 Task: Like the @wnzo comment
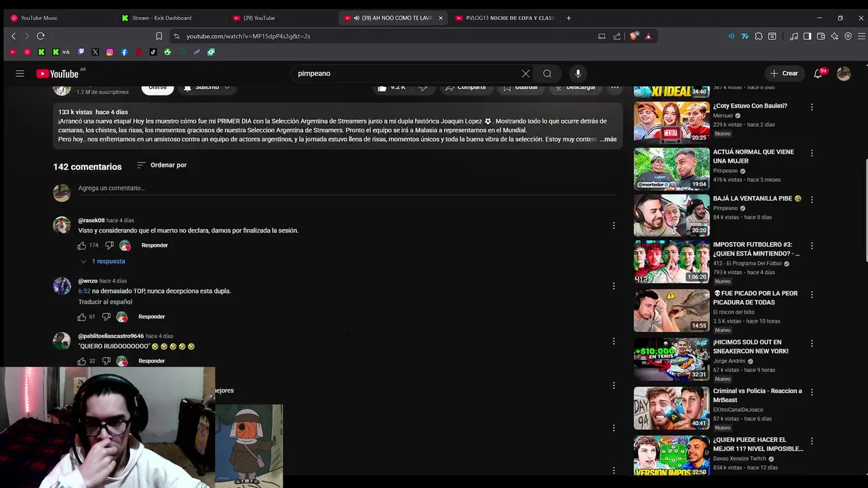click(82, 317)
